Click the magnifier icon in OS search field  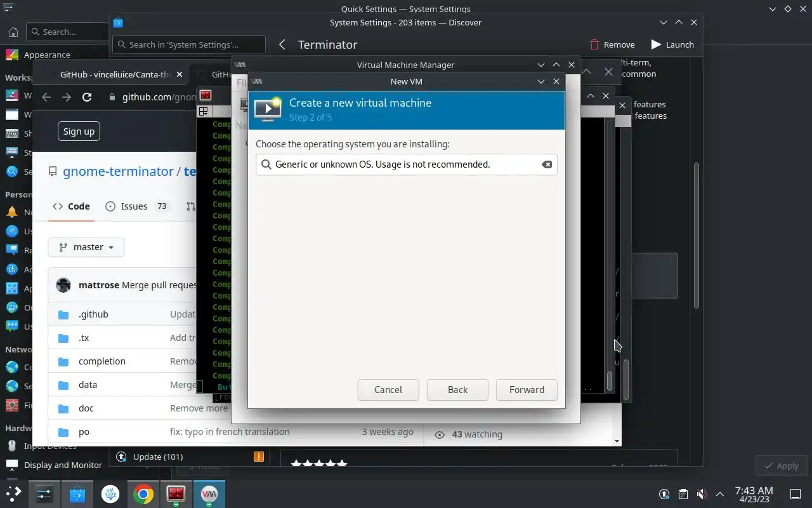266,164
